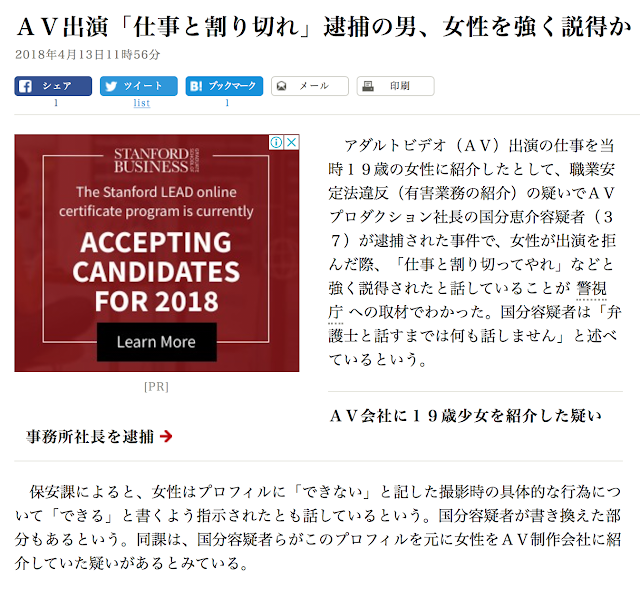
Task: Click the mail envelope icon
Action: point(281,86)
